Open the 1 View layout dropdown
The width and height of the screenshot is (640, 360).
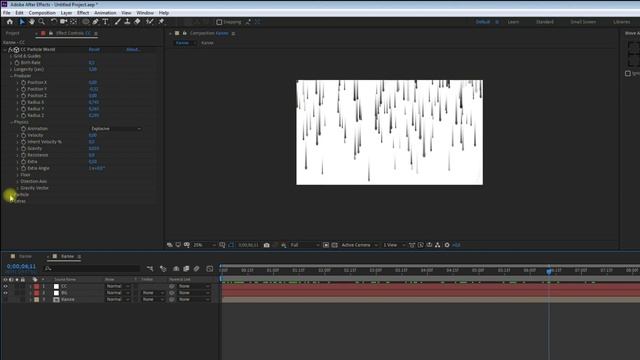394,245
